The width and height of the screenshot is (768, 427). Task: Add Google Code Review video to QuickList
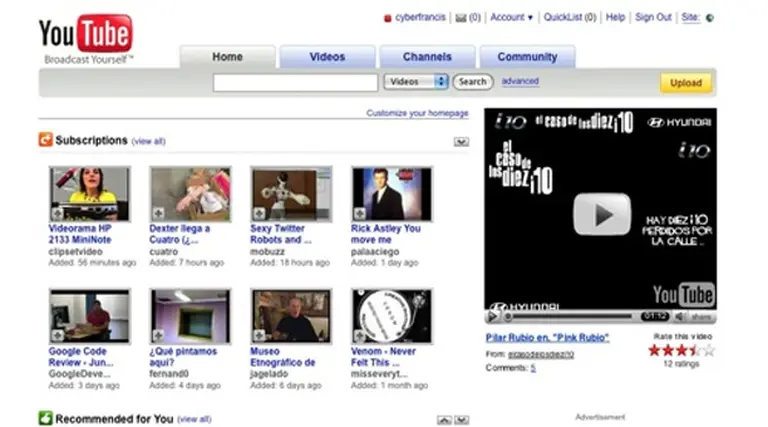click(57, 336)
